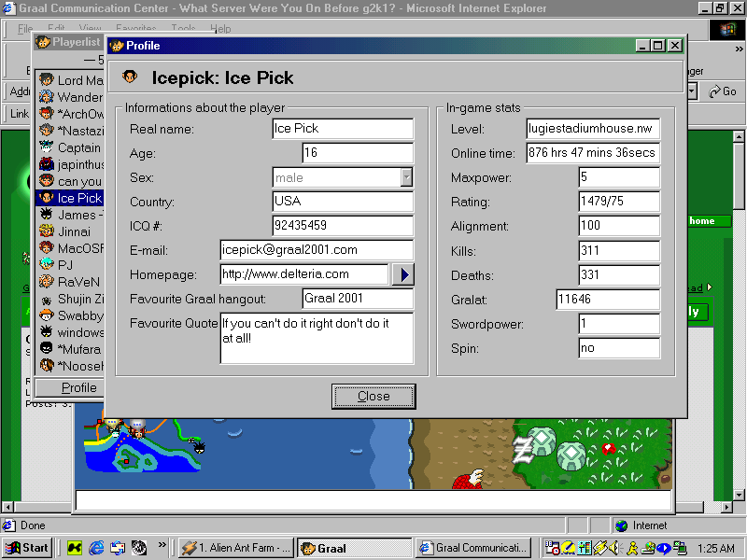Open the Windows Start button
The width and height of the screenshot is (747, 560).
click(27, 548)
